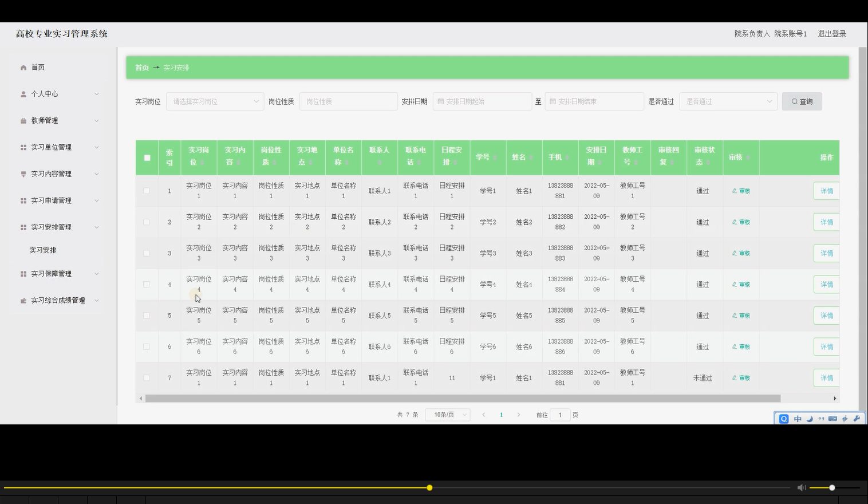Image resolution: width=868 pixels, height=504 pixels.
Task: Click 首页 in the breadcrumb
Action: (x=142, y=68)
